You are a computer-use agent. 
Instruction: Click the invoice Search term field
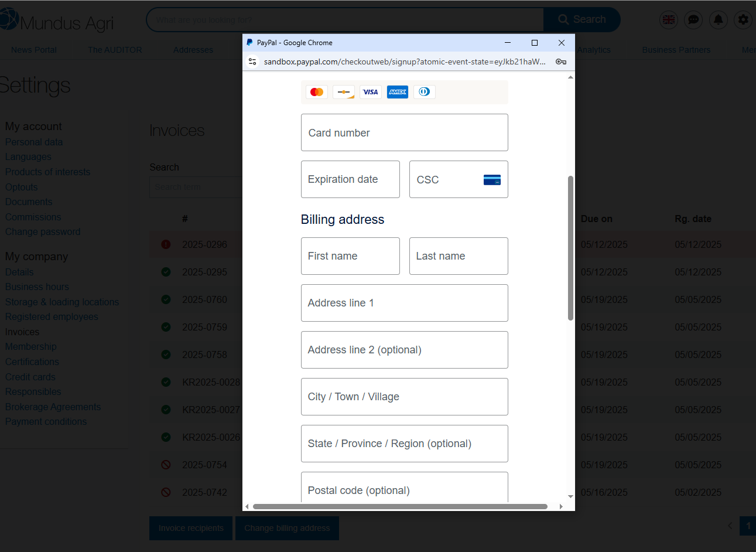pos(196,187)
